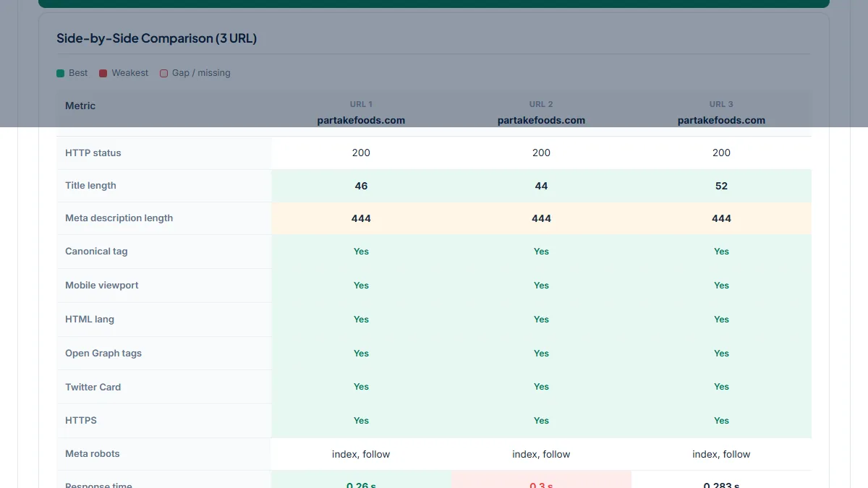Viewport: 868px width, 488px height.
Task: Open partakefoods.com under URL 1
Action: tap(361, 121)
